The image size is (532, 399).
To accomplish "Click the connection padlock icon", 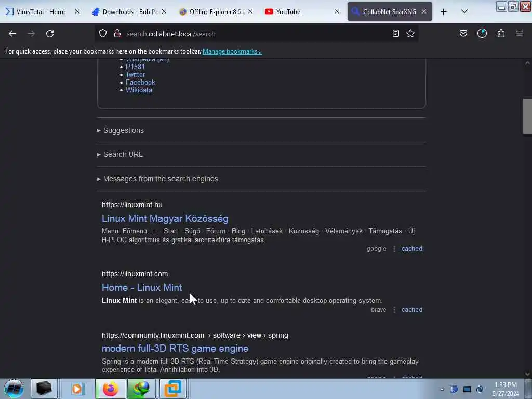I will coord(117,34).
